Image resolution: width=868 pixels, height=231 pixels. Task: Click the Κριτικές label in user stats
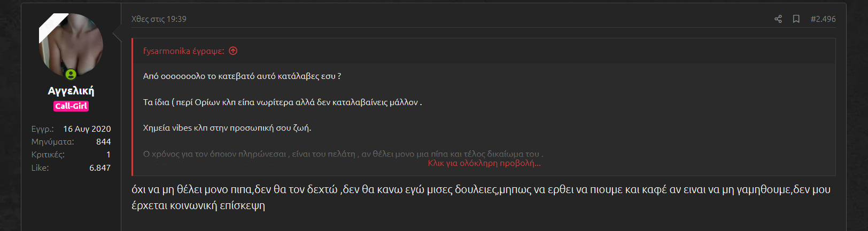click(x=48, y=155)
